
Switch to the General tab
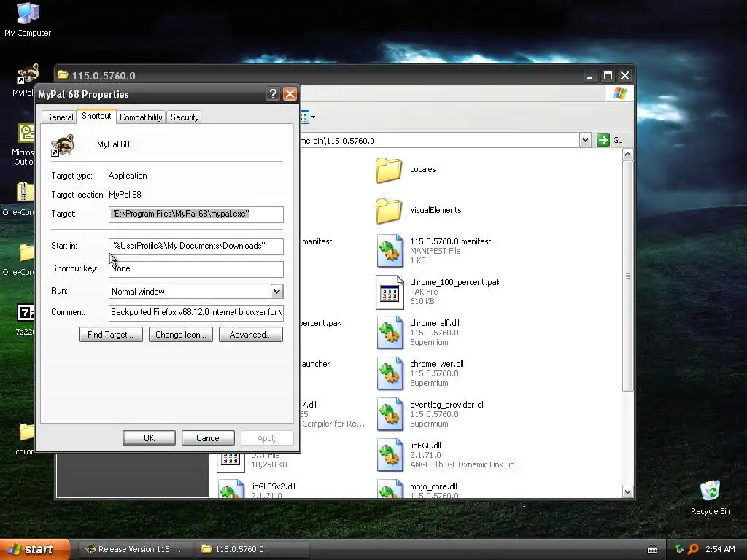[60, 117]
